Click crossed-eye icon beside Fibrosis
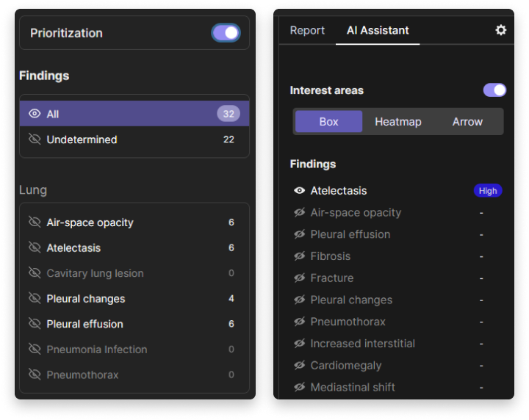Image resolution: width=529 pixels, height=420 pixels. pyautogui.click(x=299, y=256)
